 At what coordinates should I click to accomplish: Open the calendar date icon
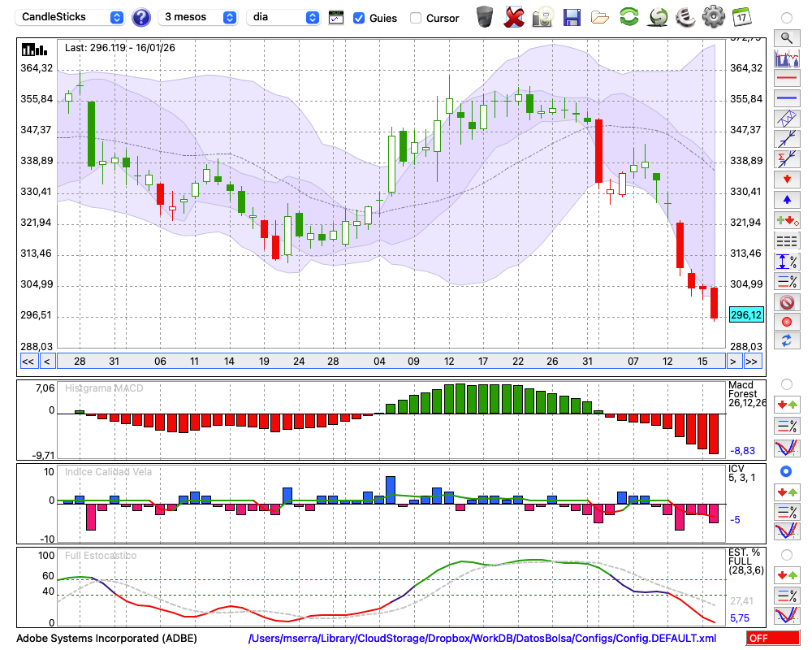pyautogui.click(x=741, y=17)
